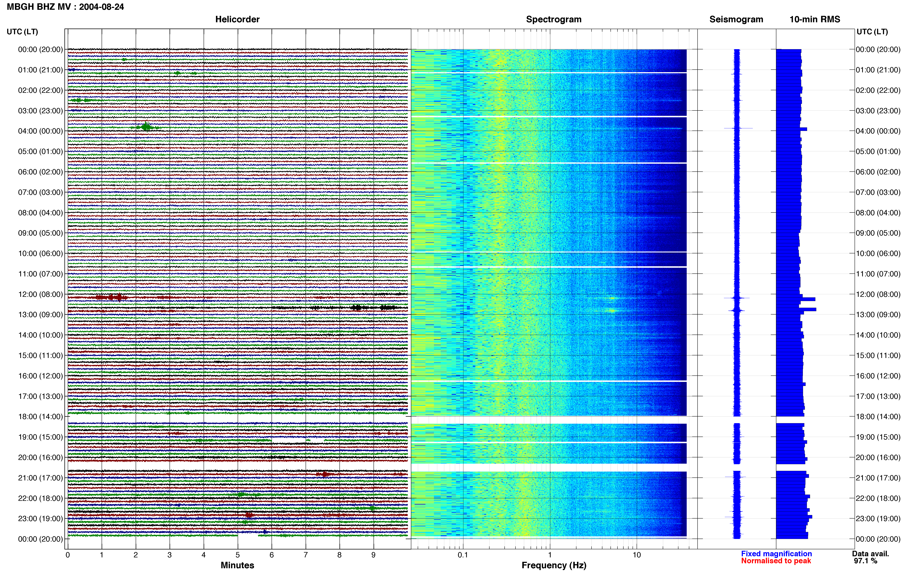Click RMS-side time label 14:00 (10:00)

point(878,335)
